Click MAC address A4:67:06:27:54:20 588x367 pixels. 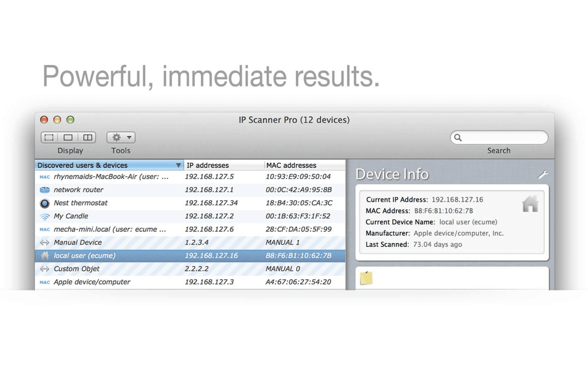point(298,282)
